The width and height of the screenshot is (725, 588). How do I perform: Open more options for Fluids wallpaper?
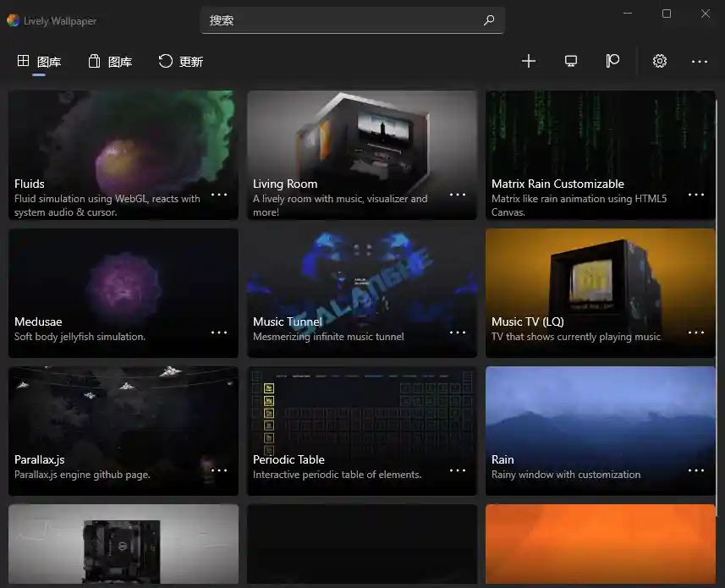click(219, 195)
